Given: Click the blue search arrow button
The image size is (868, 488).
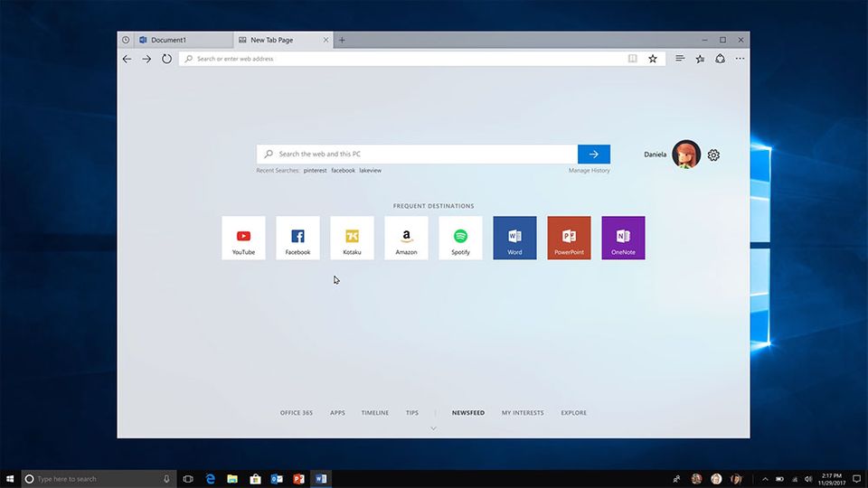Looking at the screenshot, I should tap(594, 155).
